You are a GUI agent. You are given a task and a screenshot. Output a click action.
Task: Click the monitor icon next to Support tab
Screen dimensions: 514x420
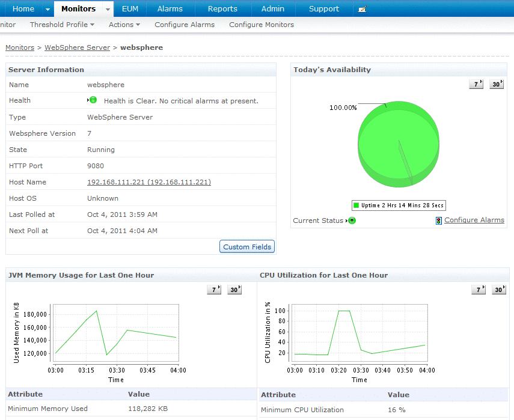click(363, 9)
